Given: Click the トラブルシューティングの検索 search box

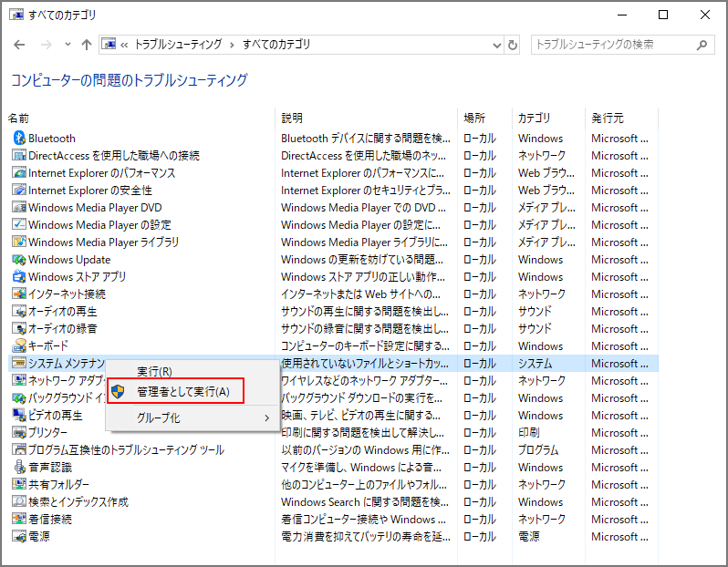Looking at the screenshot, I should (x=622, y=45).
